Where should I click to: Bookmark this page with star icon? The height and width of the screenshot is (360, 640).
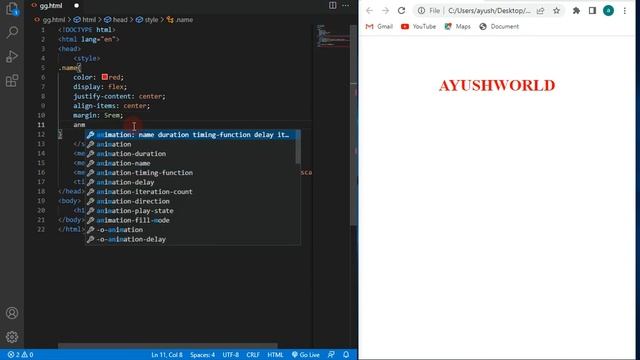pos(556,11)
